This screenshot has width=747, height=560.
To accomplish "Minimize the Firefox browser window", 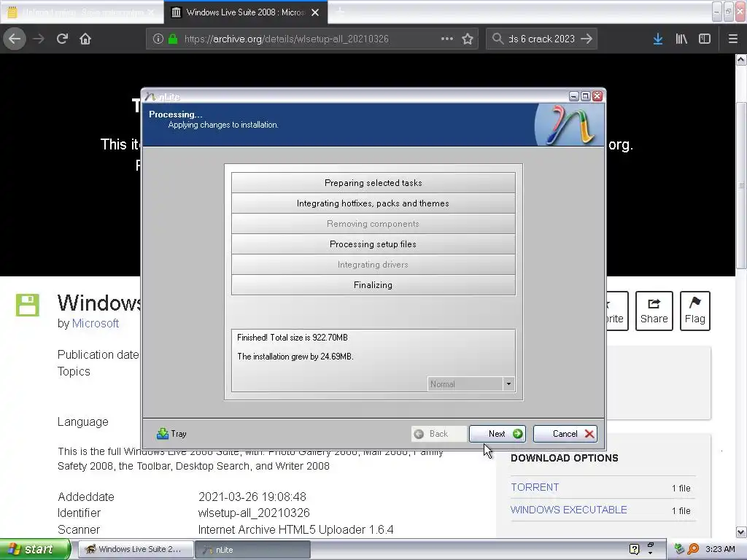I will tap(717, 12).
